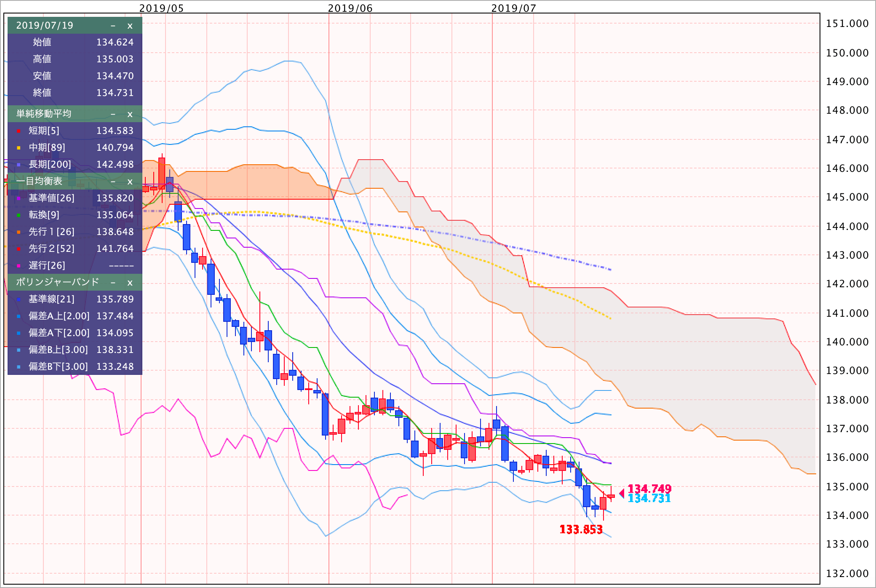Viewport: 876px width, 588px height.
Task: Click the 偏差B下[3.00] color marker
Action: click(x=19, y=367)
